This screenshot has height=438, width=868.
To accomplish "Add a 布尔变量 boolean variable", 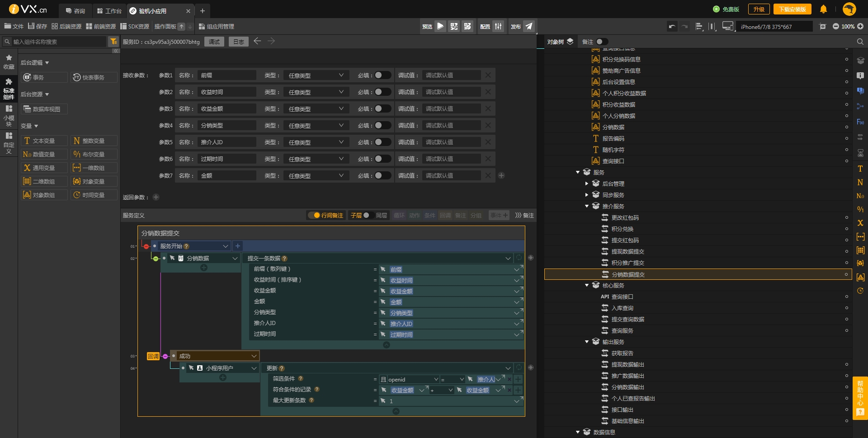I will (x=94, y=154).
